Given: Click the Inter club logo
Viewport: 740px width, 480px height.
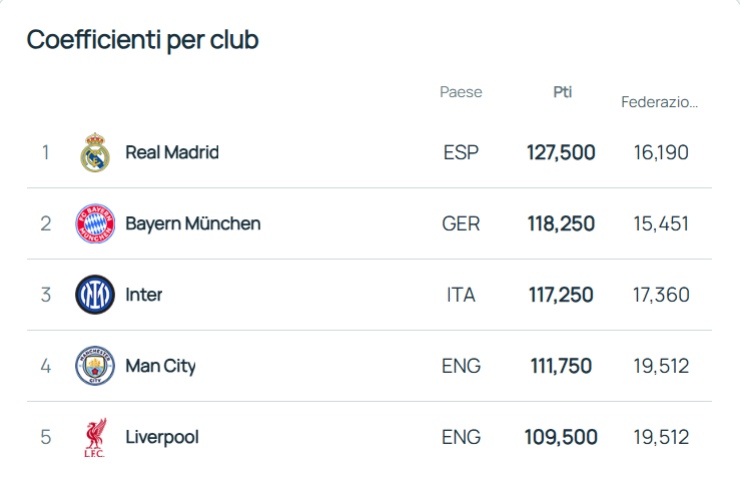Looking at the screenshot, I should click(x=95, y=295).
